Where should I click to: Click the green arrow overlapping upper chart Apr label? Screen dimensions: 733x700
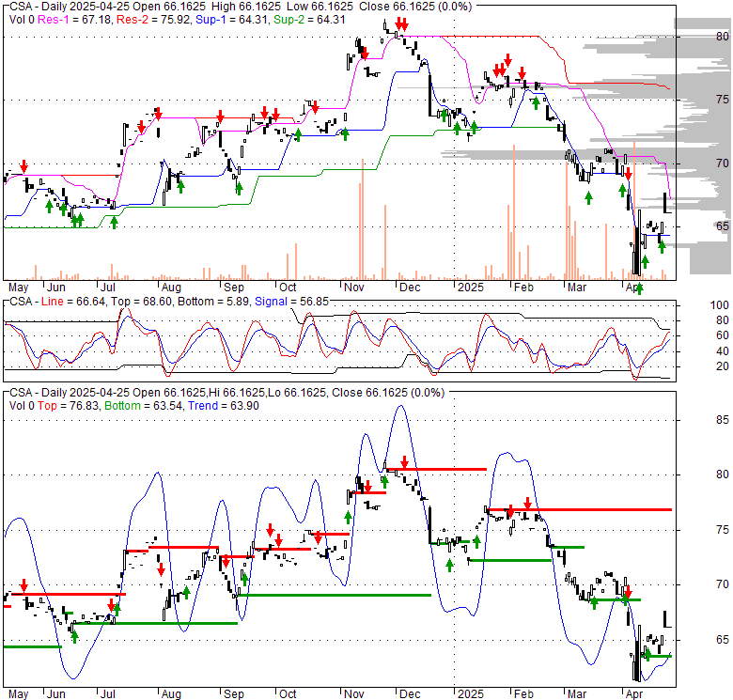click(x=640, y=288)
